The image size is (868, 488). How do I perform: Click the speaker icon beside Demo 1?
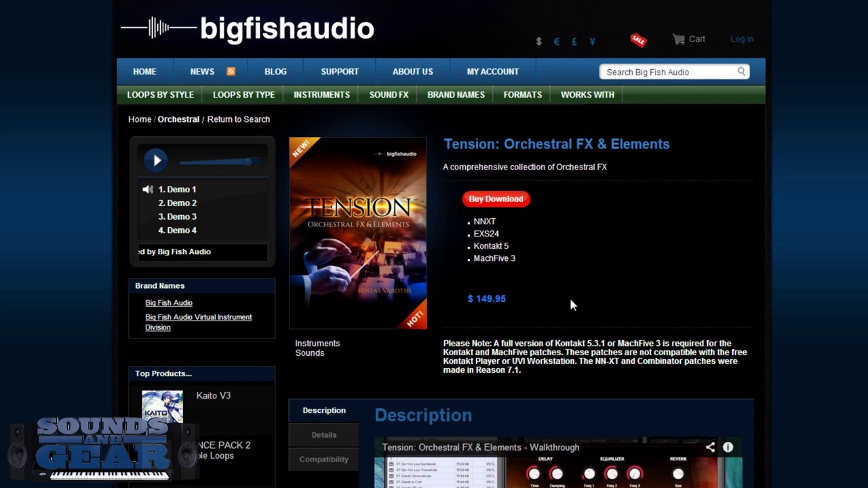(147, 189)
